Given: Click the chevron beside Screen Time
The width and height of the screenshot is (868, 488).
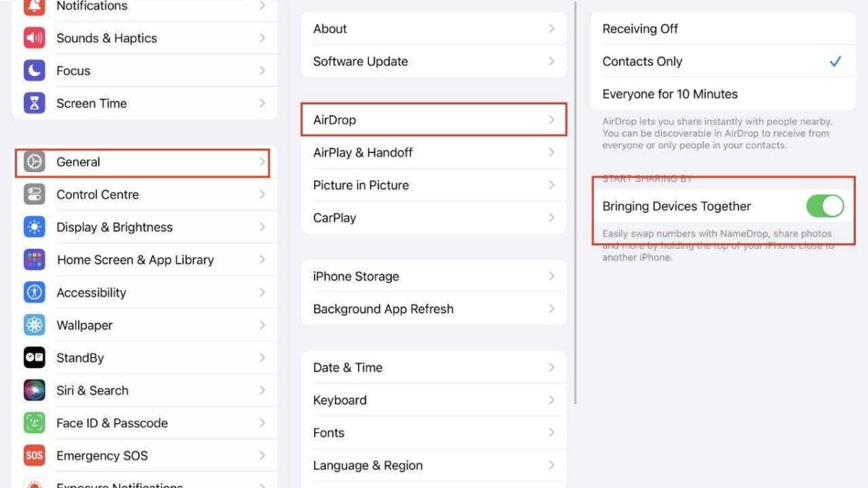Looking at the screenshot, I should [262, 103].
